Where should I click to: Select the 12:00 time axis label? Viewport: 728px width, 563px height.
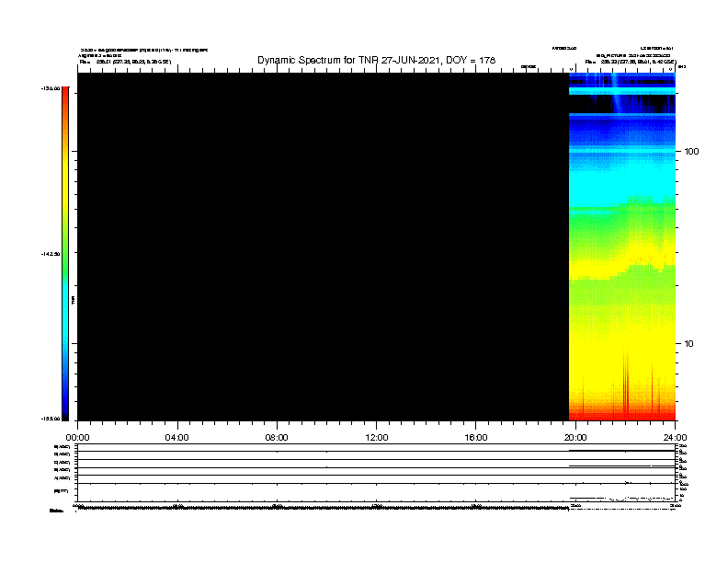pyautogui.click(x=377, y=438)
